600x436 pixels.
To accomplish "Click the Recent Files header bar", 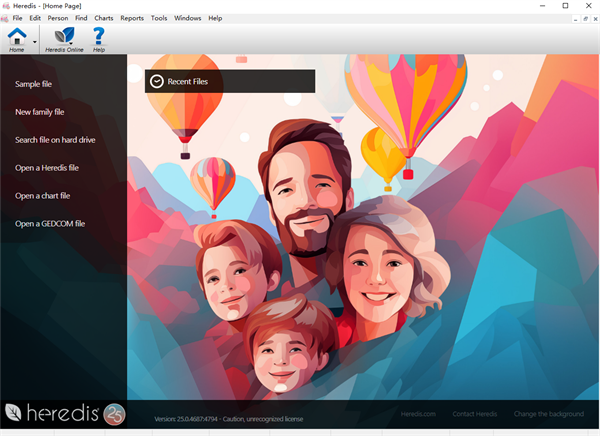I will coord(230,81).
